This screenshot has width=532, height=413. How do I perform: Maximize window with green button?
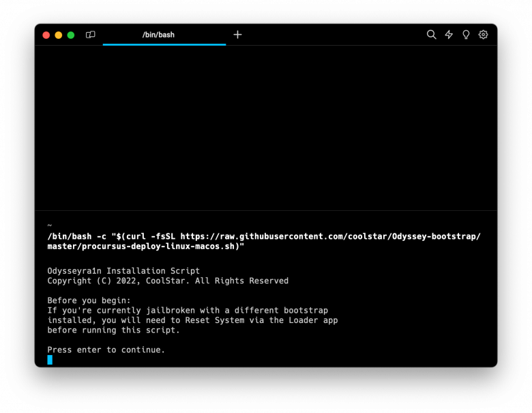click(x=70, y=35)
